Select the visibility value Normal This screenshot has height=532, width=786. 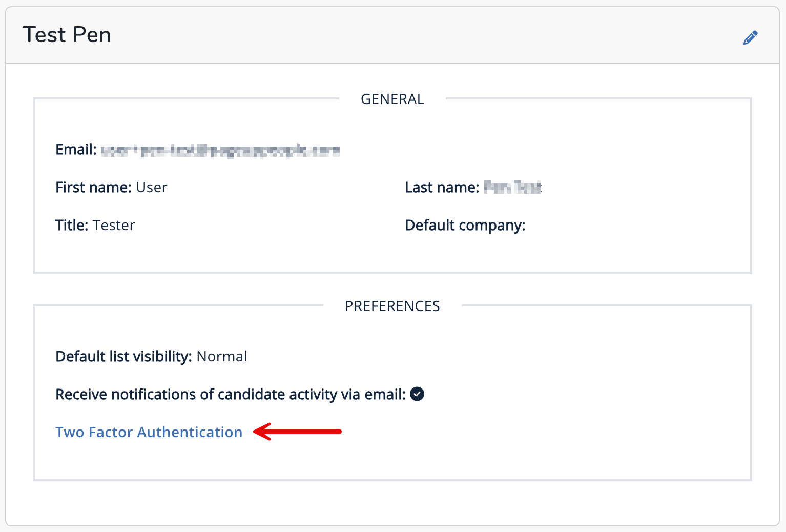(222, 357)
